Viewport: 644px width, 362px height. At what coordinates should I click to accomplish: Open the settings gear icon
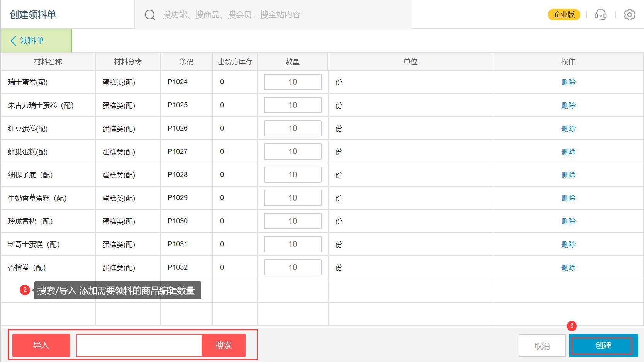point(629,15)
